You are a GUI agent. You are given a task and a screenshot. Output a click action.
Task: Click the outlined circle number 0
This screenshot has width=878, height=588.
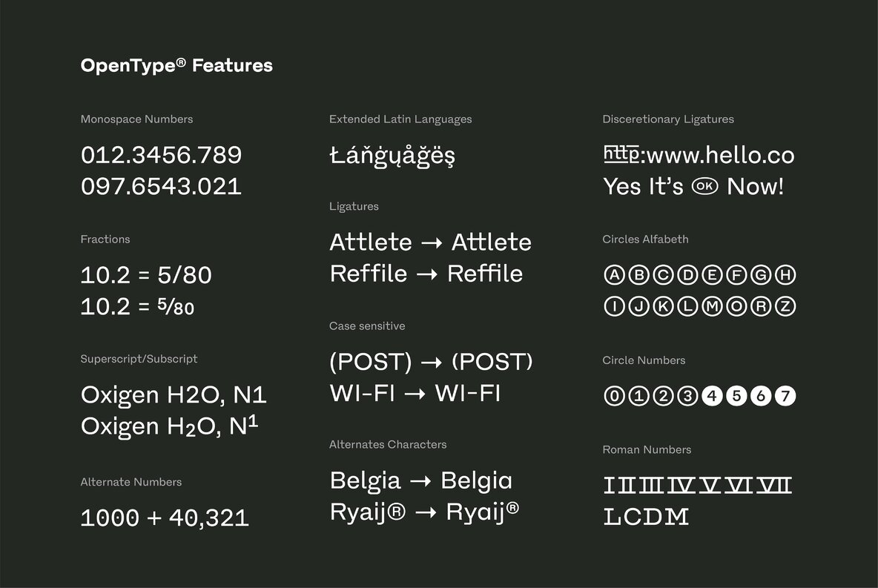pyautogui.click(x=614, y=397)
